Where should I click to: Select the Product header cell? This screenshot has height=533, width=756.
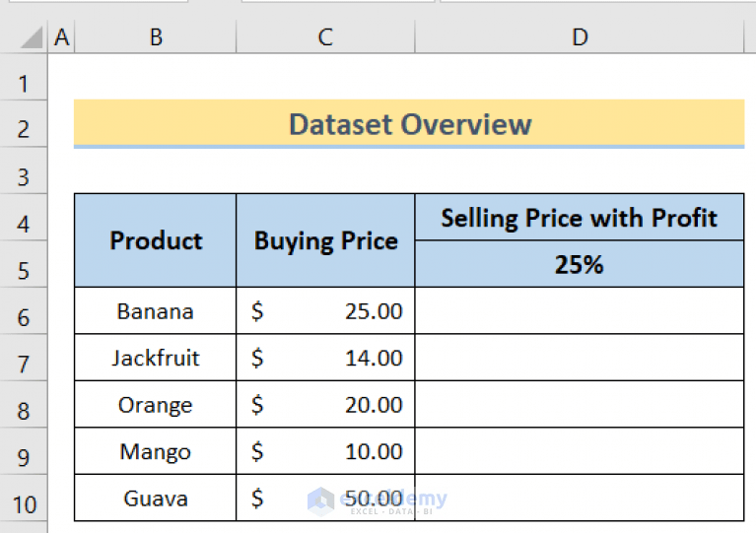pyautogui.click(x=156, y=240)
